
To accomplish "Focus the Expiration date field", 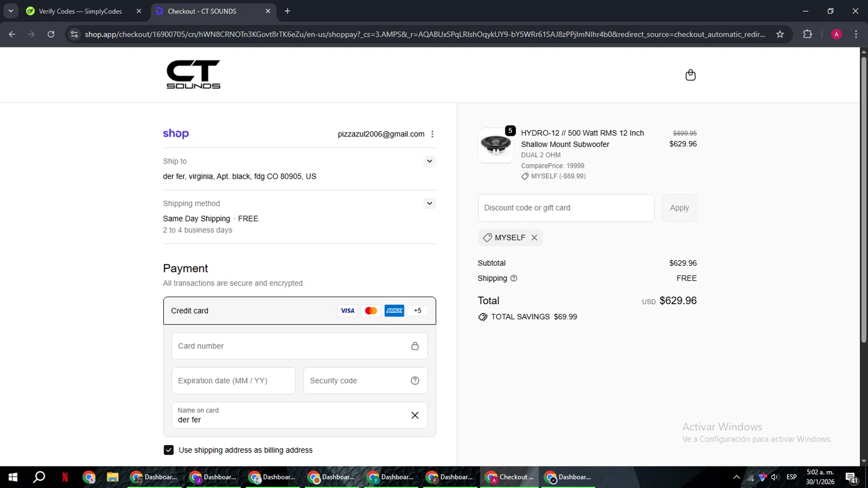I will (x=233, y=380).
